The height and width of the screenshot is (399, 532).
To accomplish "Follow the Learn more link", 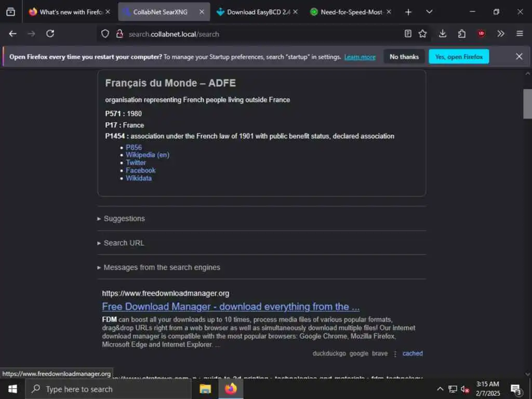I will [360, 57].
